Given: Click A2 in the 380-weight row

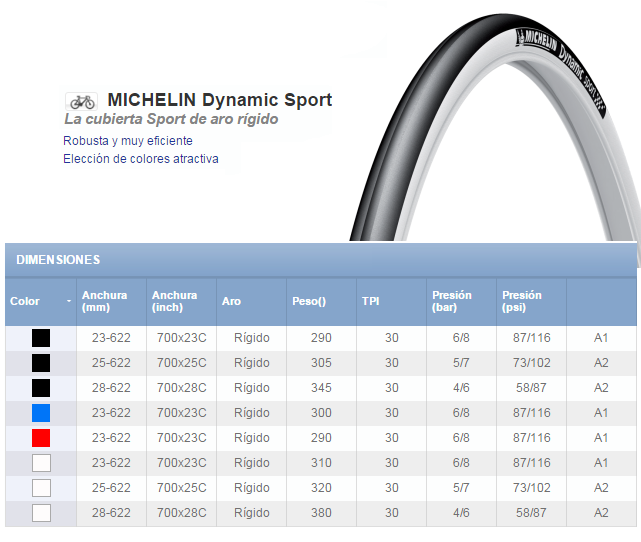Looking at the screenshot, I should pyautogui.click(x=601, y=513).
